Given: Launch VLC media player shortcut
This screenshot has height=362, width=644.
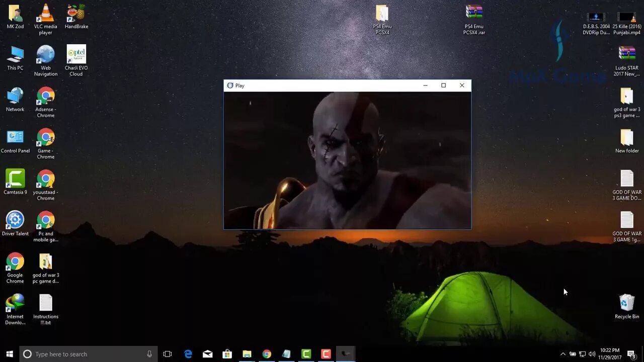Looking at the screenshot, I should tap(46, 20).
